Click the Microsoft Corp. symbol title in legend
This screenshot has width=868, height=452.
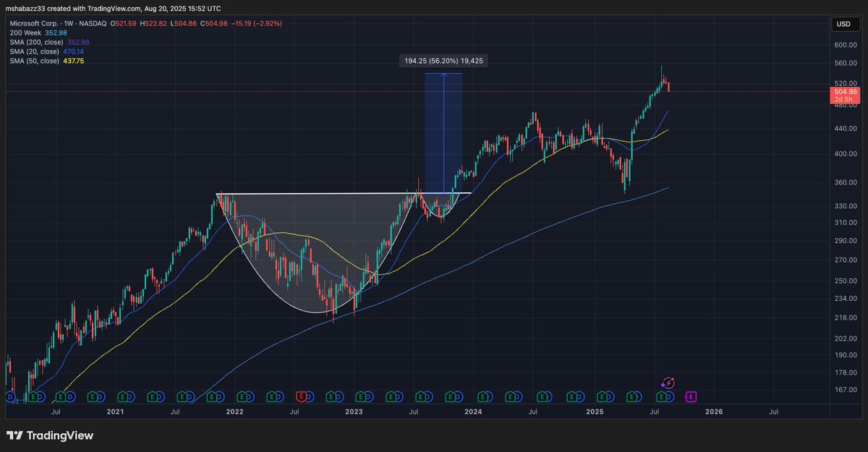(33, 24)
